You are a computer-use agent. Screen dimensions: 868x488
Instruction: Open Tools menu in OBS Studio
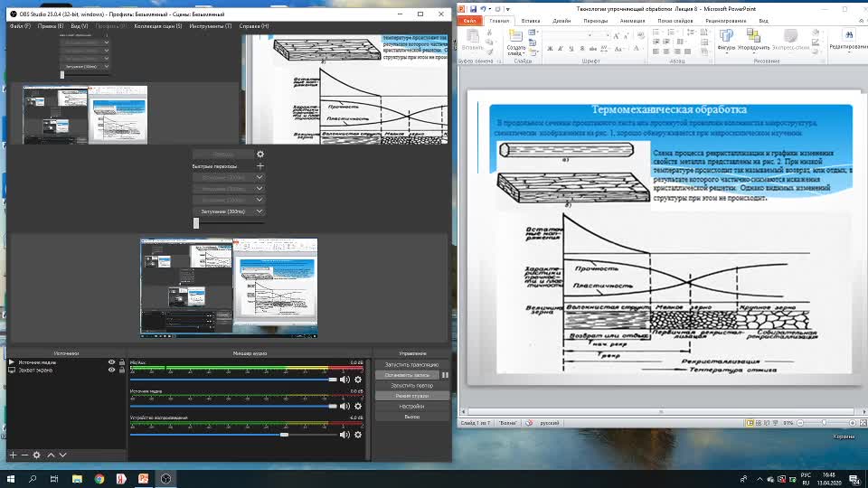click(211, 26)
